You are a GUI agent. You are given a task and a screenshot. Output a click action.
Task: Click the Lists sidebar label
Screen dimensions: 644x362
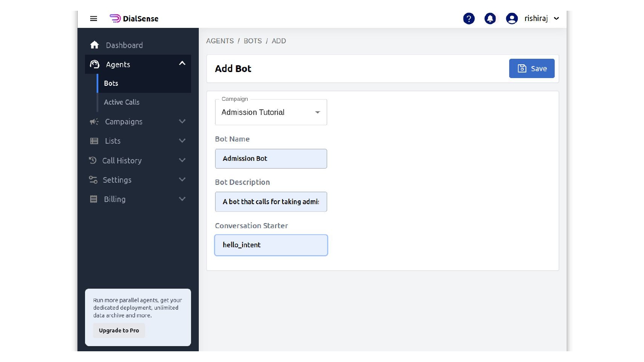tap(112, 141)
